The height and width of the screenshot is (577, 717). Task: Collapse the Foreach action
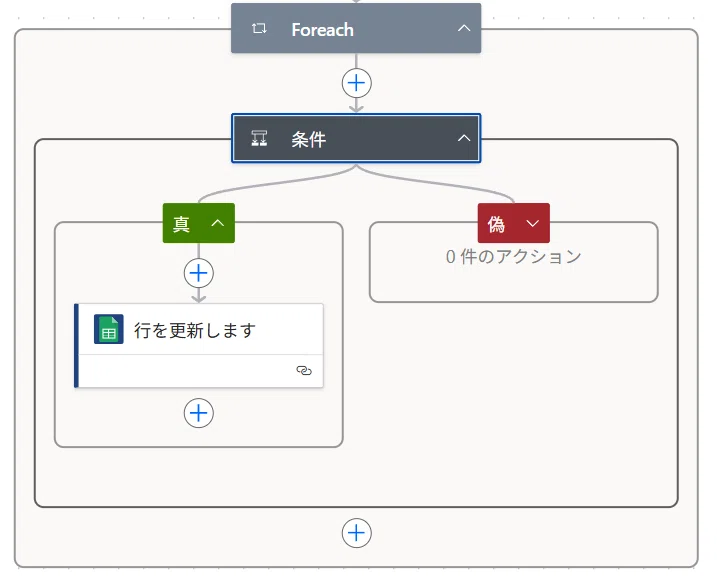coord(464,28)
